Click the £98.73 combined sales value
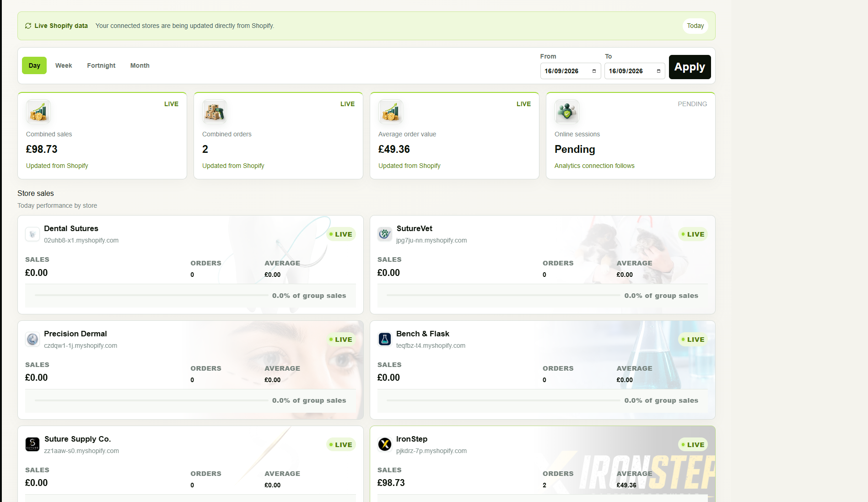The height and width of the screenshot is (502, 868). coord(42,149)
